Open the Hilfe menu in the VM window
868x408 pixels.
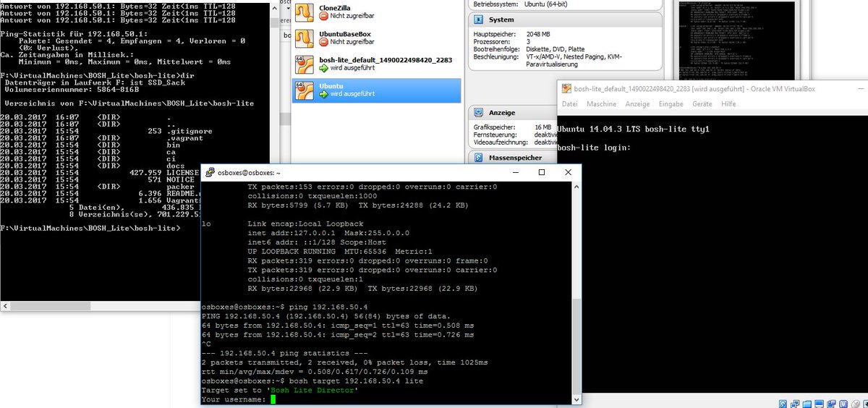(x=728, y=104)
